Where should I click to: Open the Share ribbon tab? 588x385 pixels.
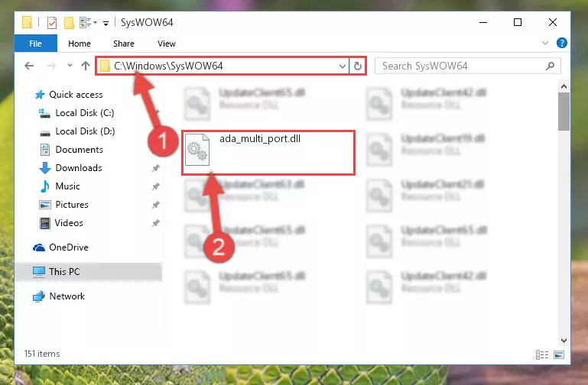124,44
